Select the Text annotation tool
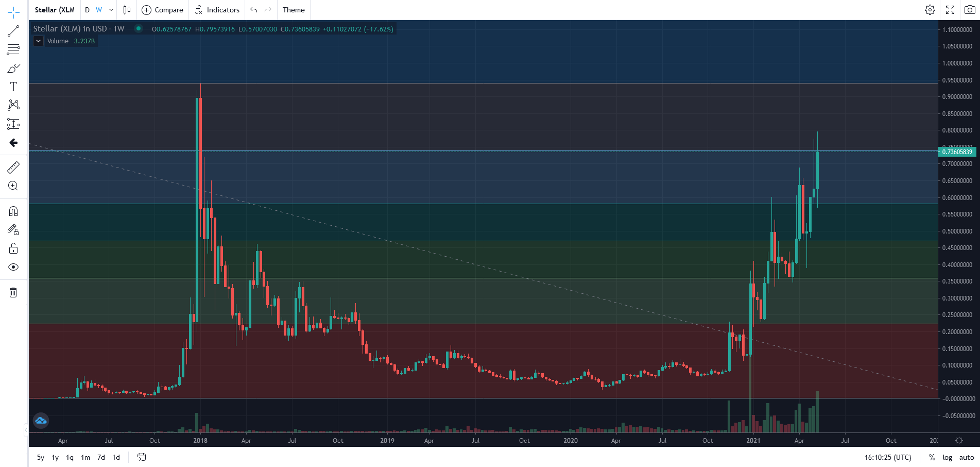Viewport: 980px width, 467px height. tap(13, 87)
